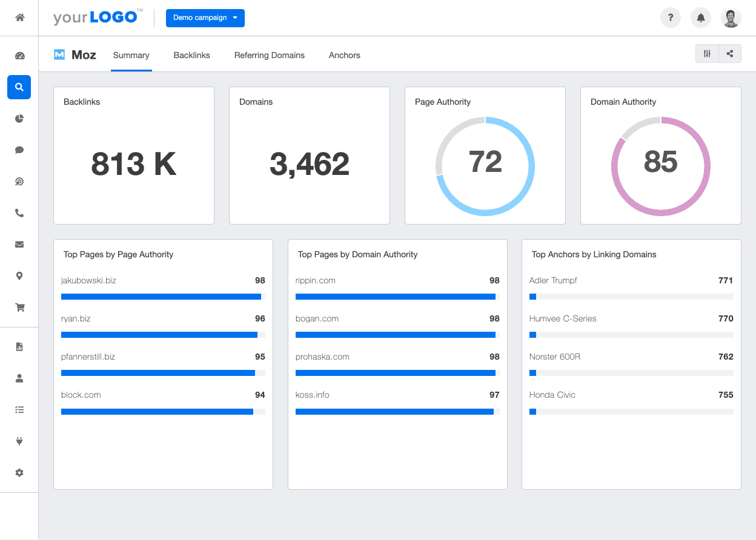This screenshot has width=756, height=540.
Task: Open the map pin location section
Action: [x=19, y=276]
